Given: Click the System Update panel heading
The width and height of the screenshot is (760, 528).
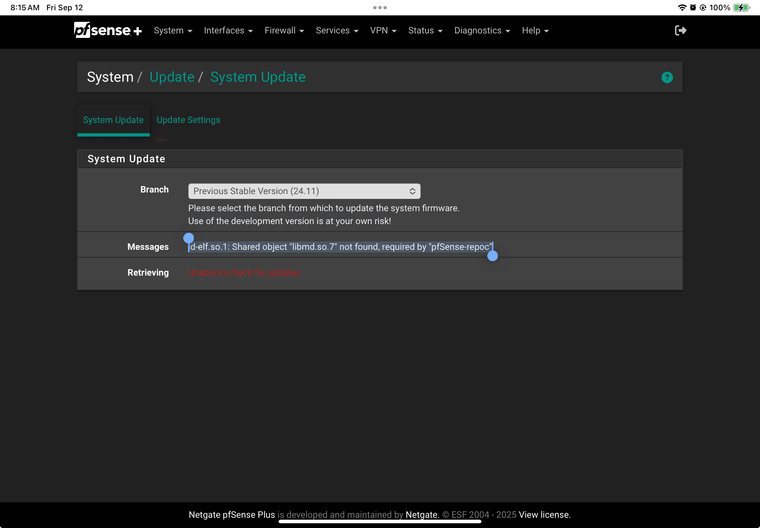Looking at the screenshot, I should (126, 159).
